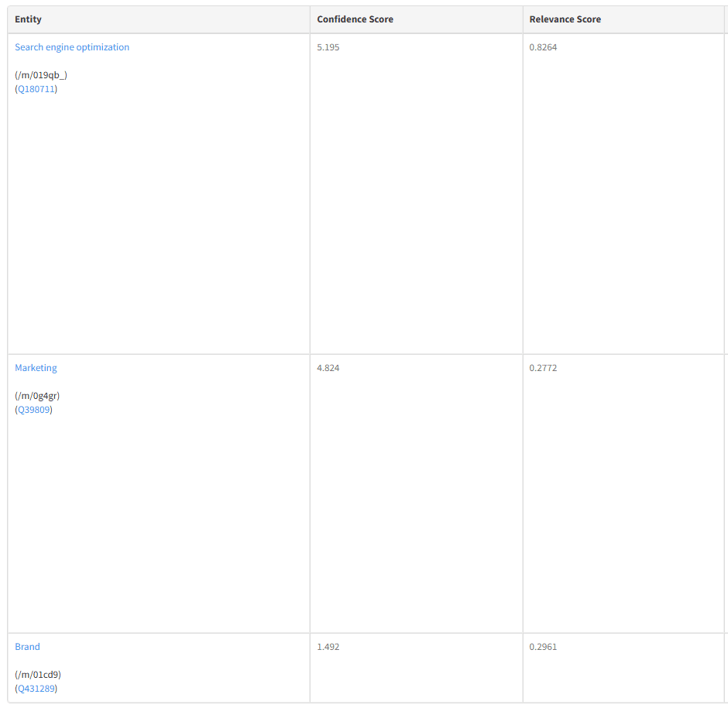Select the /m/0g4gr identifier text

tap(36, 396)
